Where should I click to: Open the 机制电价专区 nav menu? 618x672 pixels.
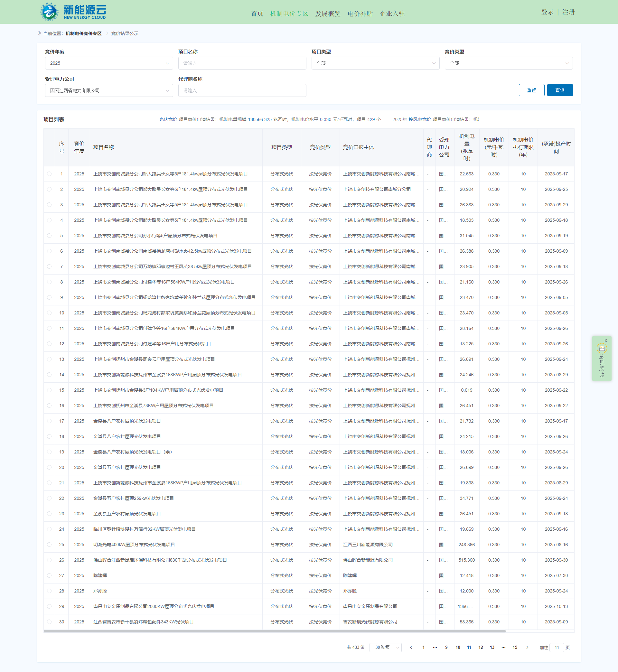point(289,14)
